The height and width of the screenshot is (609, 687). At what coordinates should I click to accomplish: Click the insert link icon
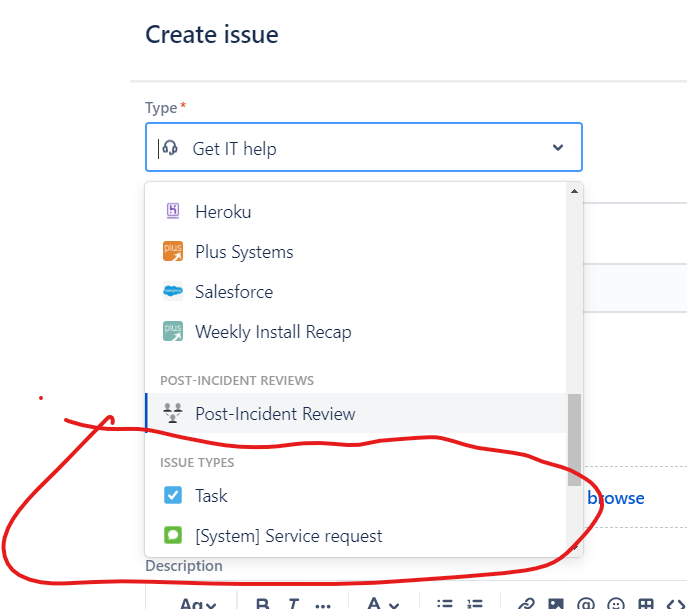point(526,604)
